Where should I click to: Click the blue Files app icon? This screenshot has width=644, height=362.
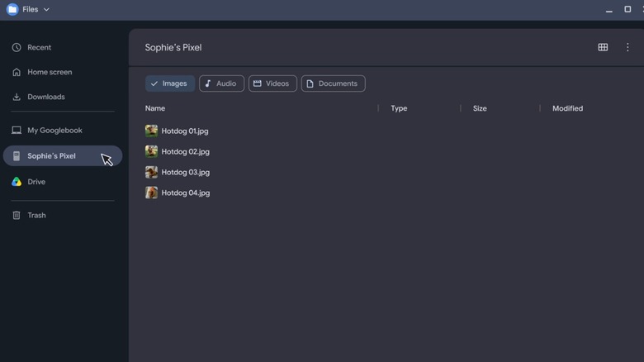[12, 9]
